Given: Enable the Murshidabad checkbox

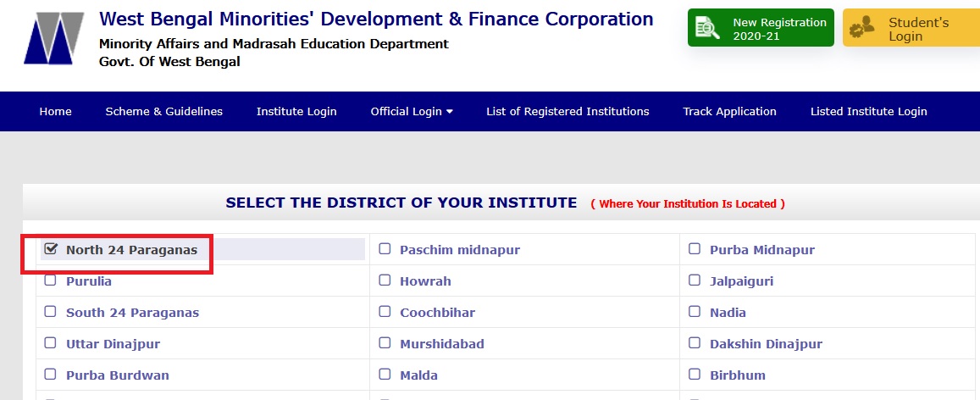Looking at the screenshot, I should [385, 343].
